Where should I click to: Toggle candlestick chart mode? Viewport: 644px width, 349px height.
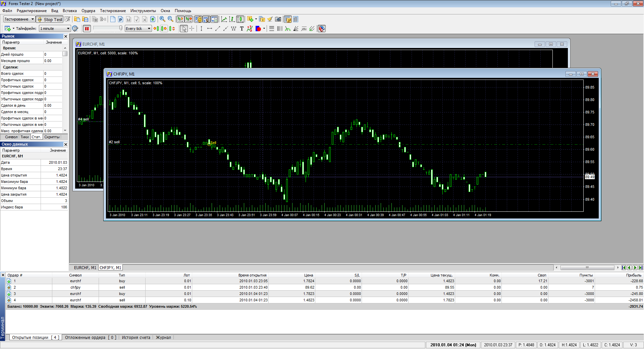[240, 19]
